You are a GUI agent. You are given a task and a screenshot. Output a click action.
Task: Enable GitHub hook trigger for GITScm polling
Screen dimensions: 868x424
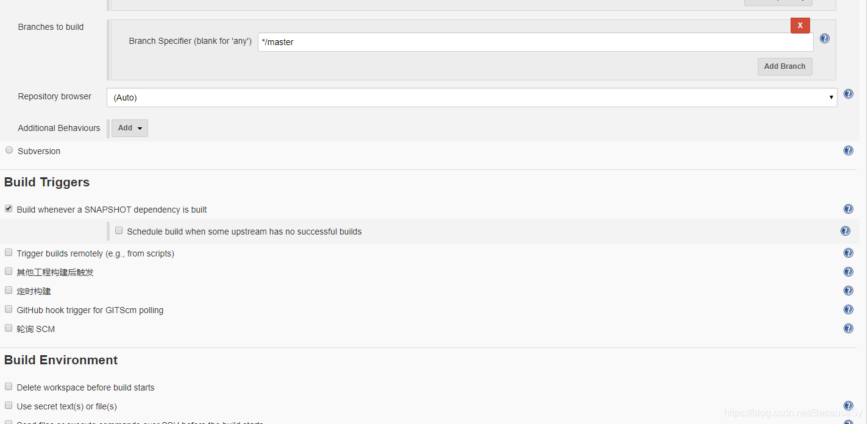pyautogui.click(x=9, y=309)
